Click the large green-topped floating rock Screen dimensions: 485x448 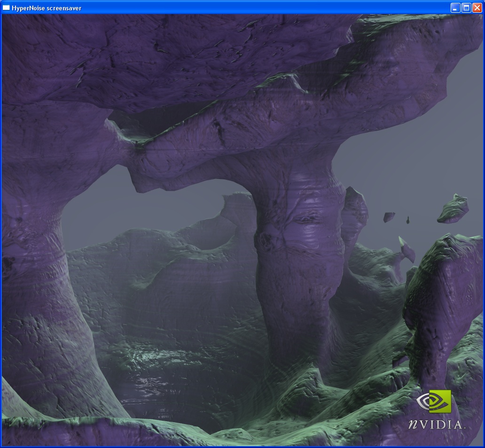[453, 209]
